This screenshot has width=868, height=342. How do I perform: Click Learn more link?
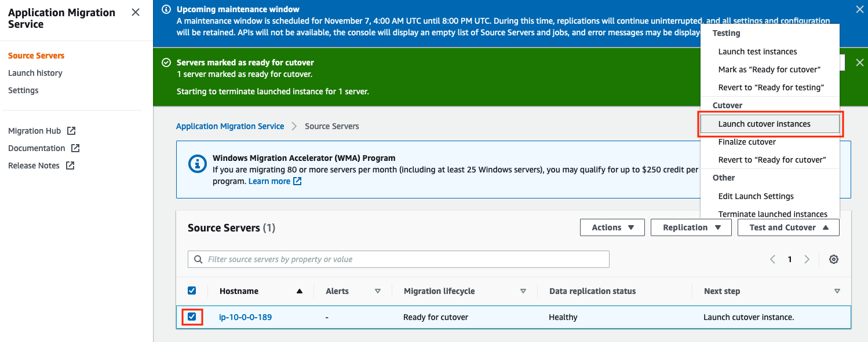click(x=269, y=181)
